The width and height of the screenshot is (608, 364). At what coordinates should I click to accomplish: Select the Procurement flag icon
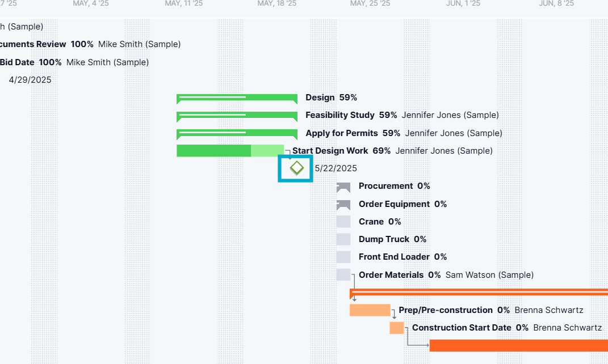(x=343, y=186)
